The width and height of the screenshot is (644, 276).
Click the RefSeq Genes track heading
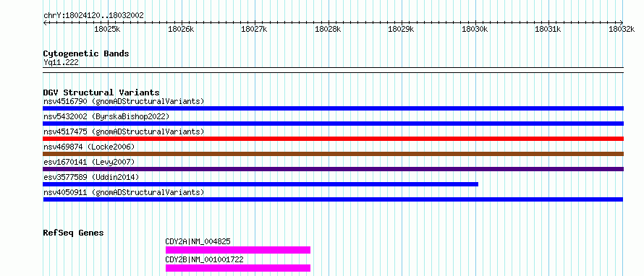coord(74,233)
